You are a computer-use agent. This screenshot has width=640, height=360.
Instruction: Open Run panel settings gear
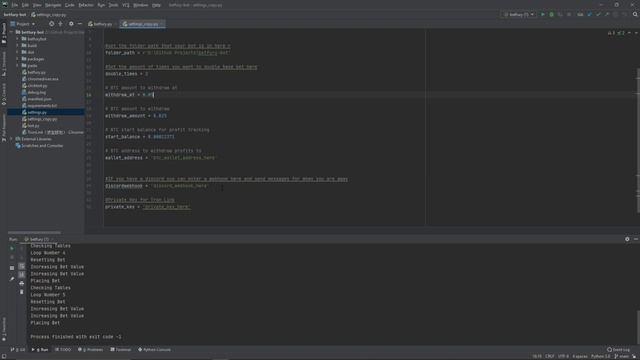click(x=627, y=239)
